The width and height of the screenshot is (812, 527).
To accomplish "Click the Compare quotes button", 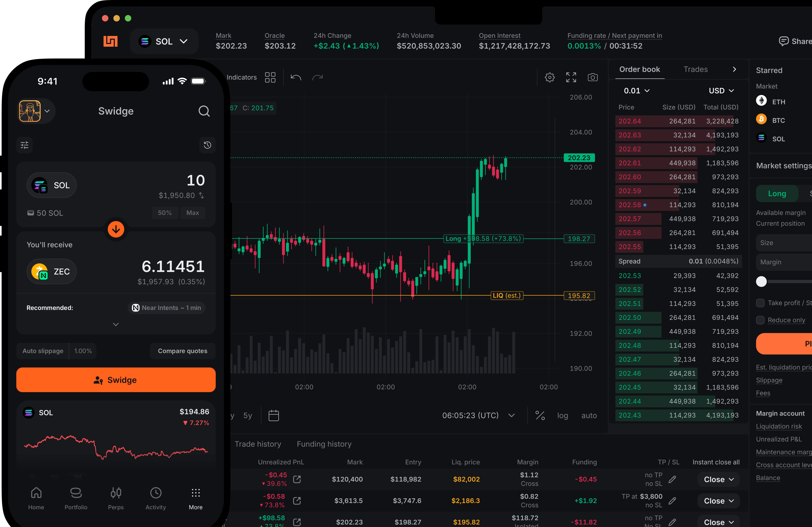I will (x=183, y=351).
